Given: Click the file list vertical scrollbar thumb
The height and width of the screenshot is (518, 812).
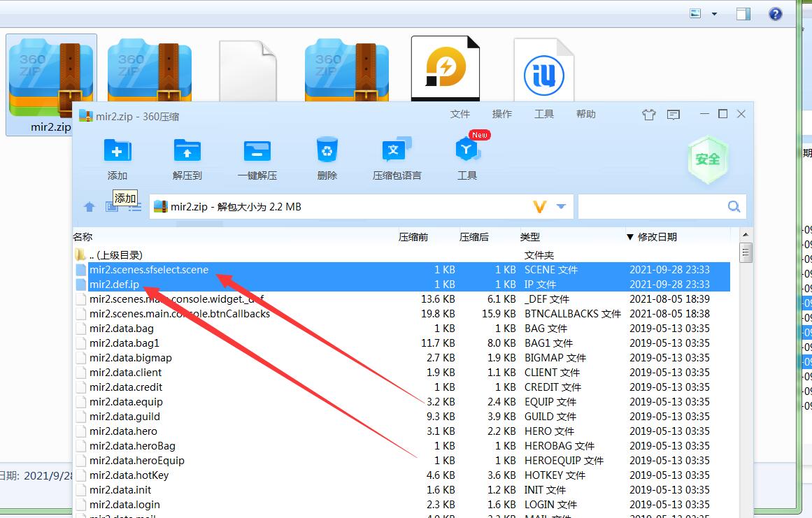Looking at the screenshot, I should [x=746, y=252].
